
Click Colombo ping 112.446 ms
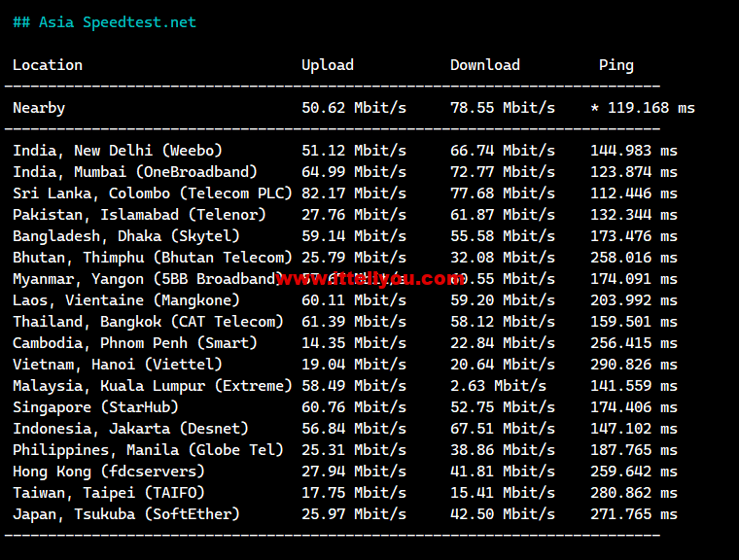(x=634, y=193)
